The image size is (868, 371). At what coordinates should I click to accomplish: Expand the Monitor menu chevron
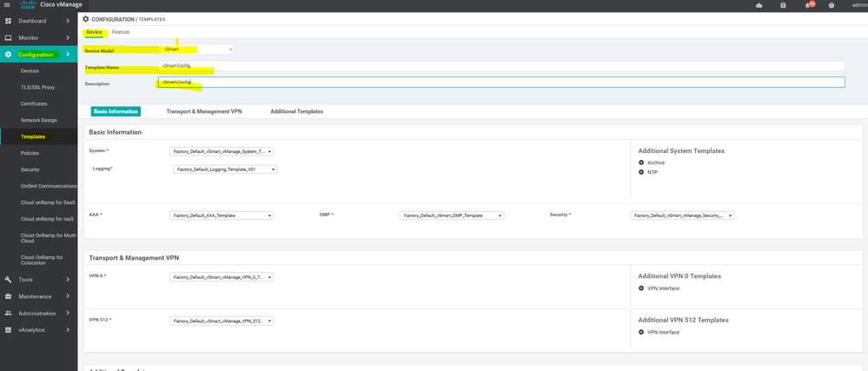tap(68, 37)
